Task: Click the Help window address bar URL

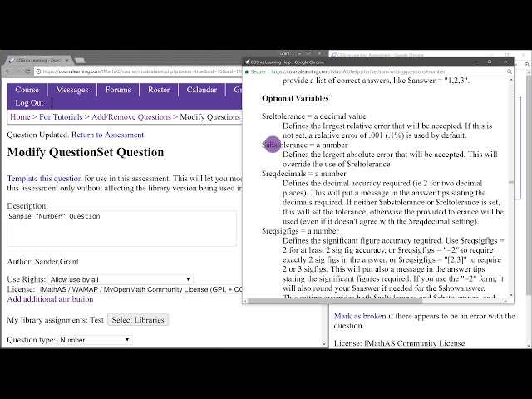Action: (x=358, y=71)
